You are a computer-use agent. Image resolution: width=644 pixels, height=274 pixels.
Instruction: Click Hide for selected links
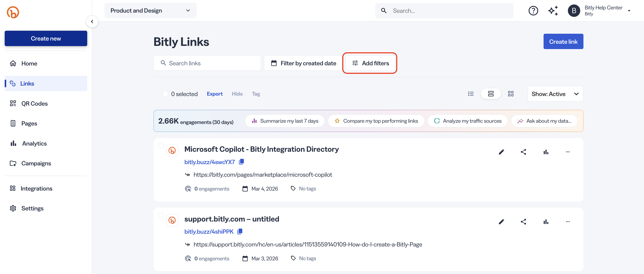[x=237, y=94]
